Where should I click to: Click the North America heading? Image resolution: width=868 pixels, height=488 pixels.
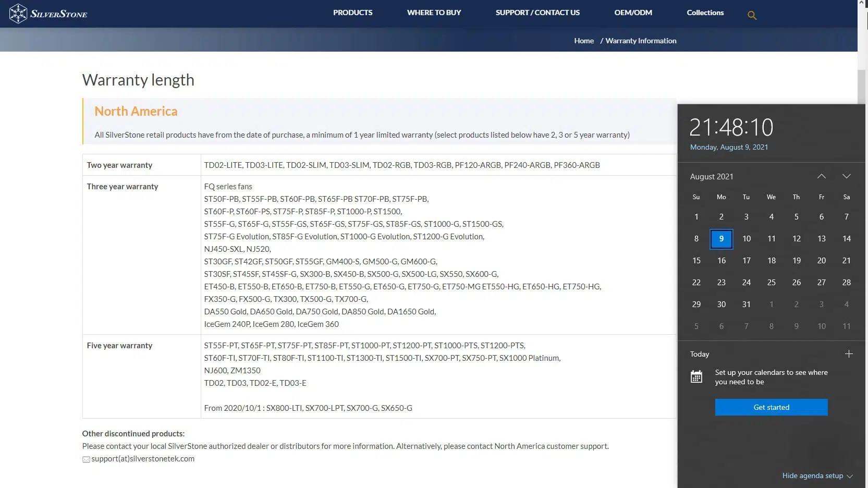(136, 111)
